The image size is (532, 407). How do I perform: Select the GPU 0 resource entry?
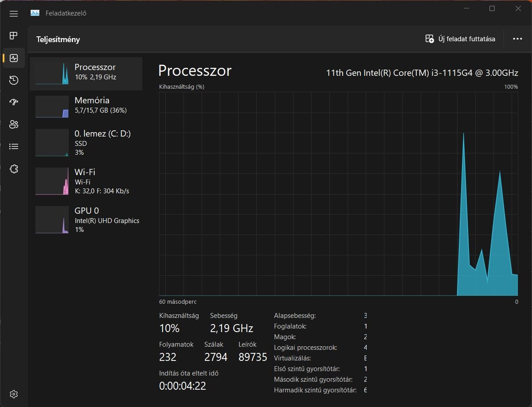86,219
